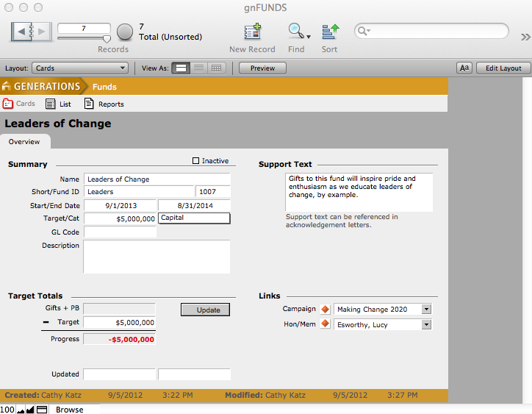Select View As Form toggle
Screen dimensions: 532x414
pyautogui.click(x=181, y=68)
